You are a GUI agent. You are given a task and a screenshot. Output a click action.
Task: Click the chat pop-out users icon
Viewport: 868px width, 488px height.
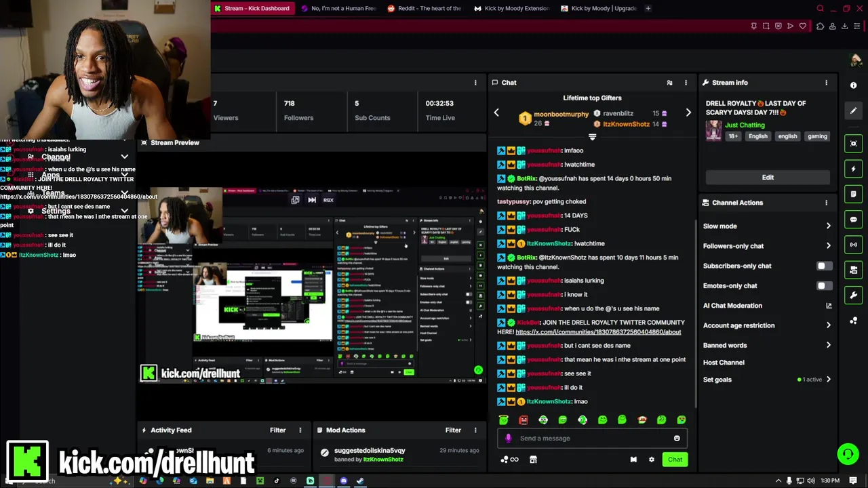[669, 83]
